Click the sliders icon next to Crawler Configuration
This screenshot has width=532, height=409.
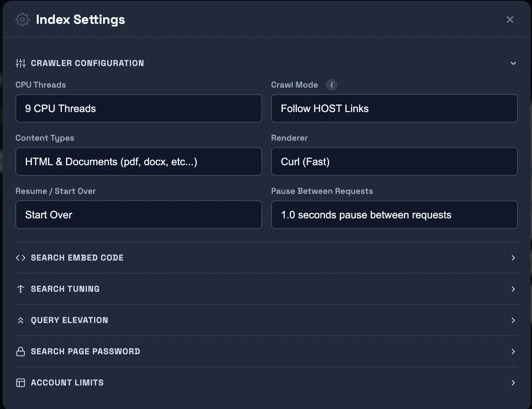[x=21, y=63]
